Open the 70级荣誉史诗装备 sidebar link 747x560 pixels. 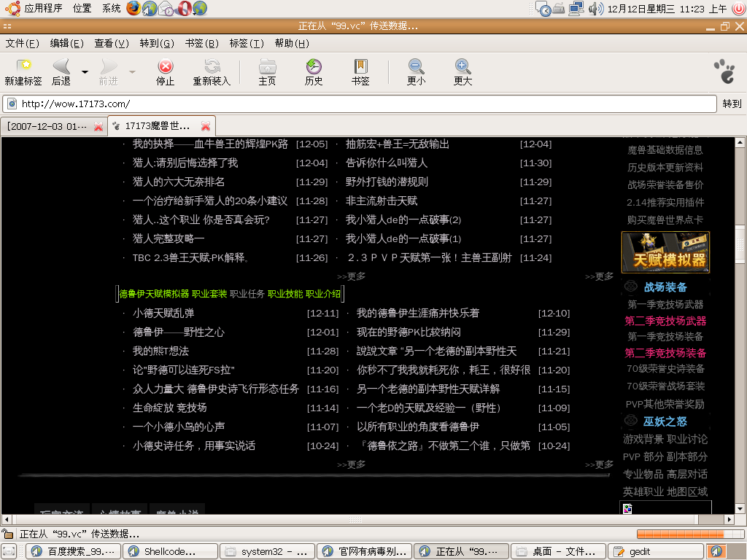(x=665, y=368)
